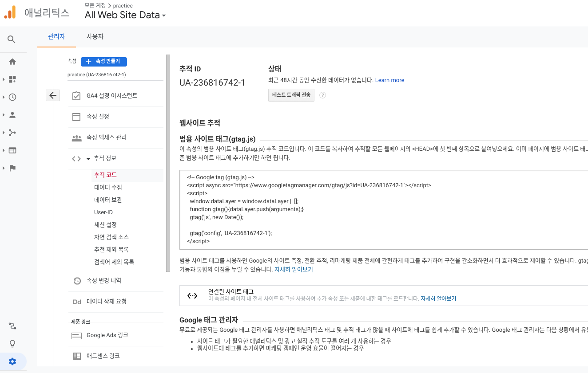Expand the Behavior section arrow in the sidebar
This screenshot has width=588, height=373.
click(4, 150)
